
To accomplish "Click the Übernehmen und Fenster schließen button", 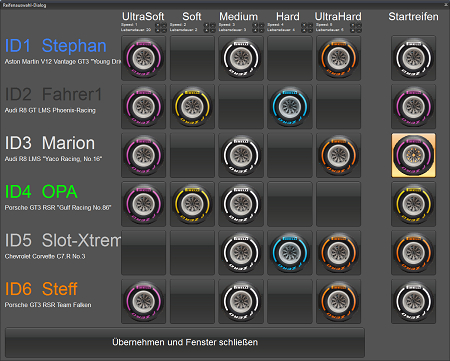I will (185, 343).
